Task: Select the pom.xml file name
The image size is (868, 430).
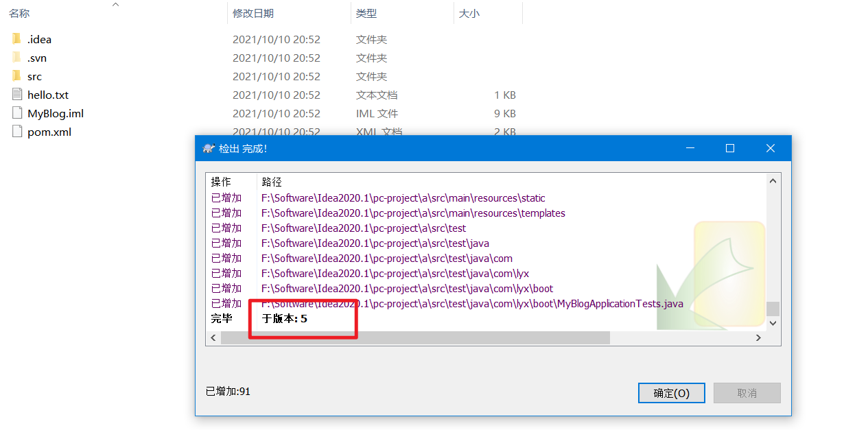Action: (x=49, y=132)
